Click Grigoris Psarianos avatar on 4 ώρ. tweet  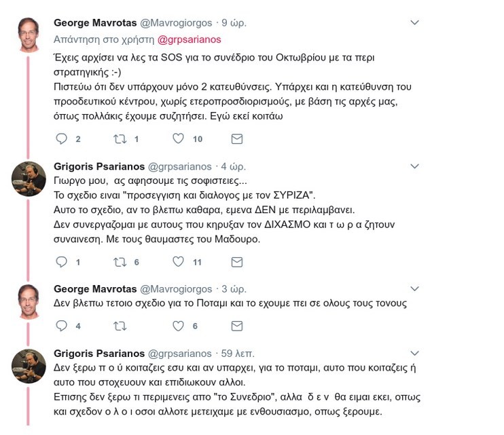(29, 179)
